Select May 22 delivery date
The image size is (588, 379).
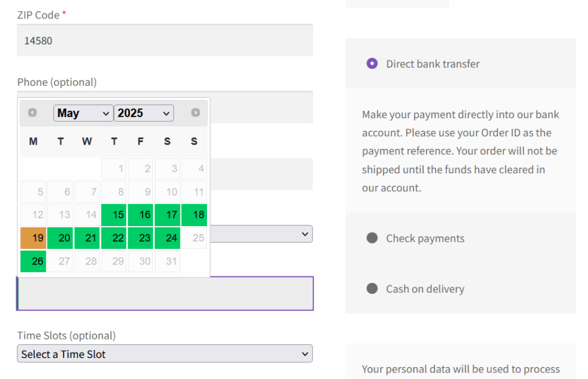[x=114, y=238]
